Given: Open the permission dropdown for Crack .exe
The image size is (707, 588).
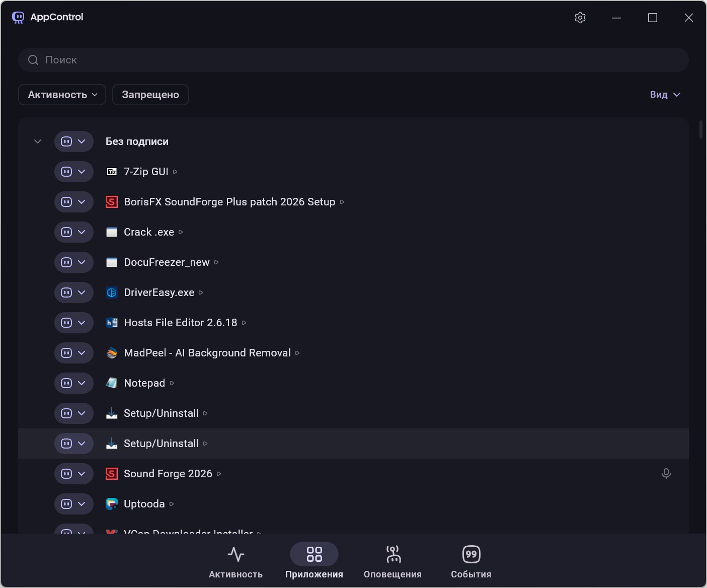Looking at the screenshot, I should 74,232.
